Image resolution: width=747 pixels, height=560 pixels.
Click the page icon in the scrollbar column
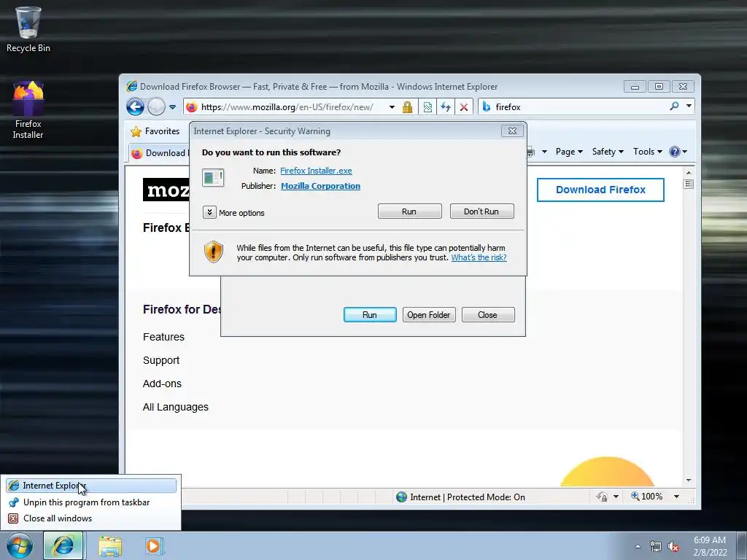689,184
